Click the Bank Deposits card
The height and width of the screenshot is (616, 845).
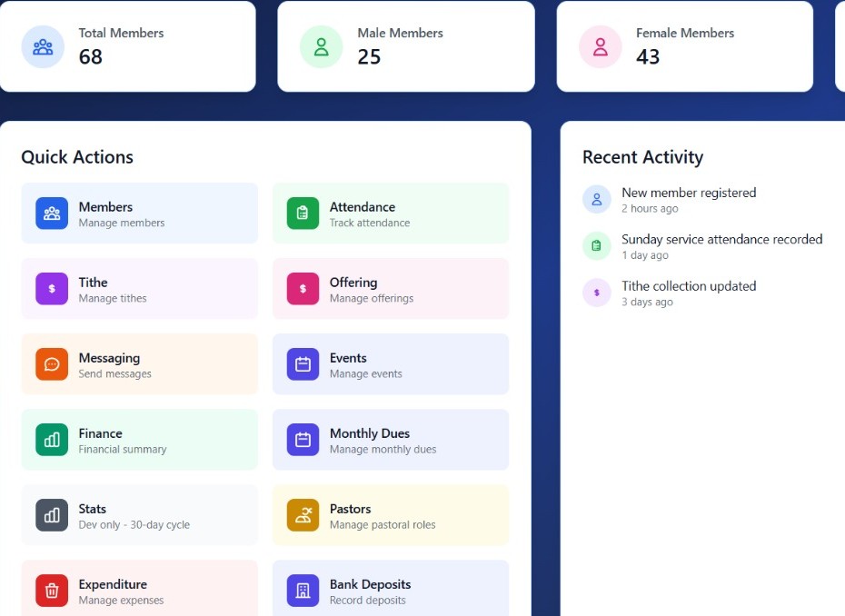390,590
